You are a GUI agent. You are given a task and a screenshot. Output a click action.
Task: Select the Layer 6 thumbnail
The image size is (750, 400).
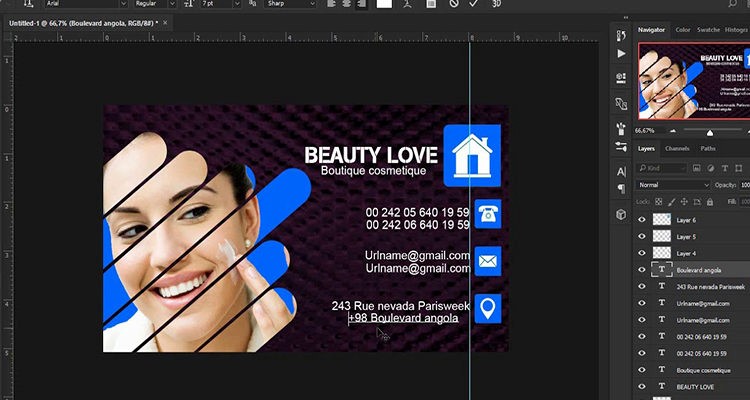(x=662, y=220)
